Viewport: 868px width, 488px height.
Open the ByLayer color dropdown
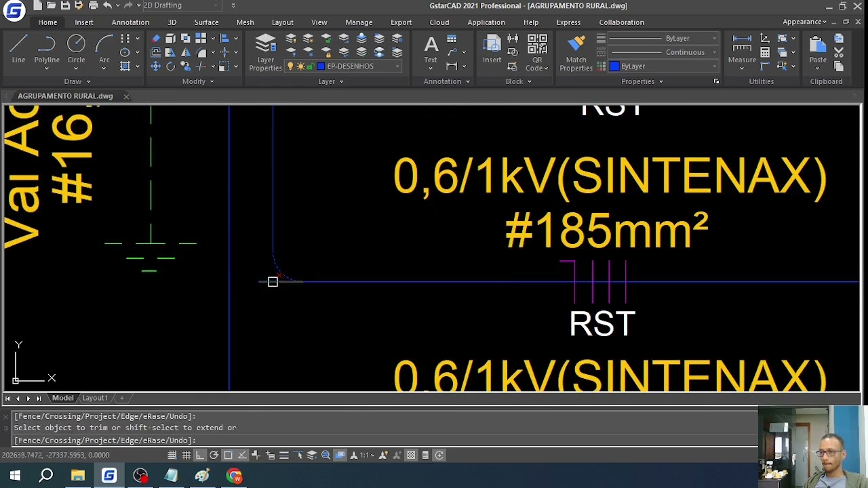pos(663,66)
